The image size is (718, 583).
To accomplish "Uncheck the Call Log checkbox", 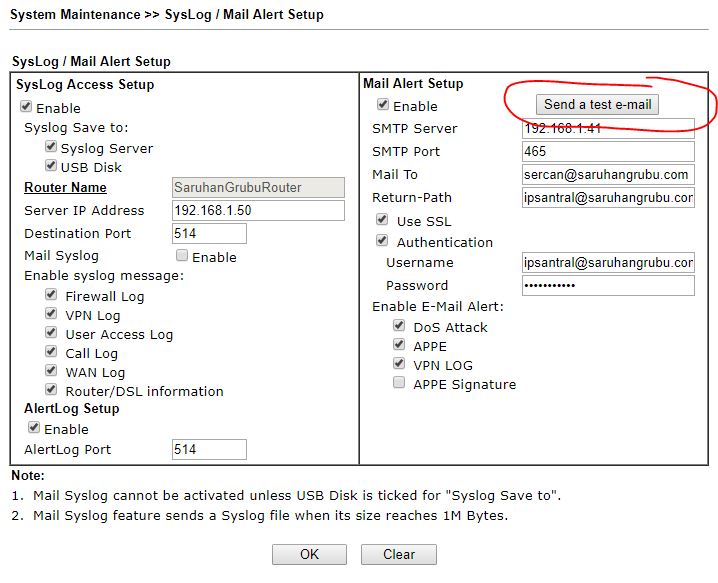I will tap(51, 352).
